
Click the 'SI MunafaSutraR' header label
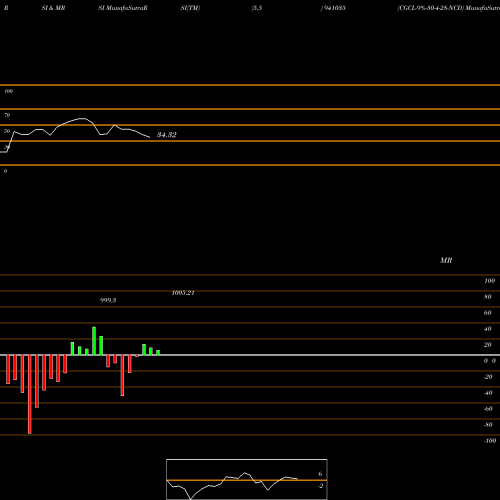[123, 8]
